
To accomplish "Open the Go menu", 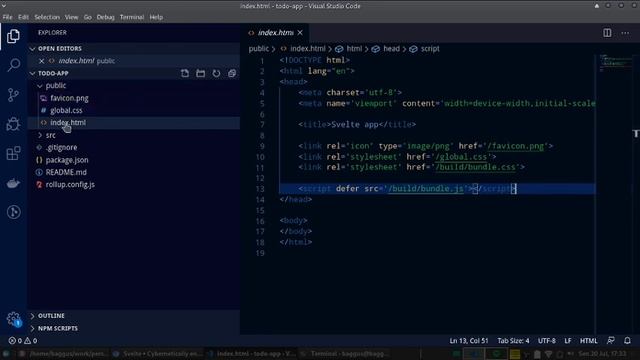I will click(x=88, y=17).
